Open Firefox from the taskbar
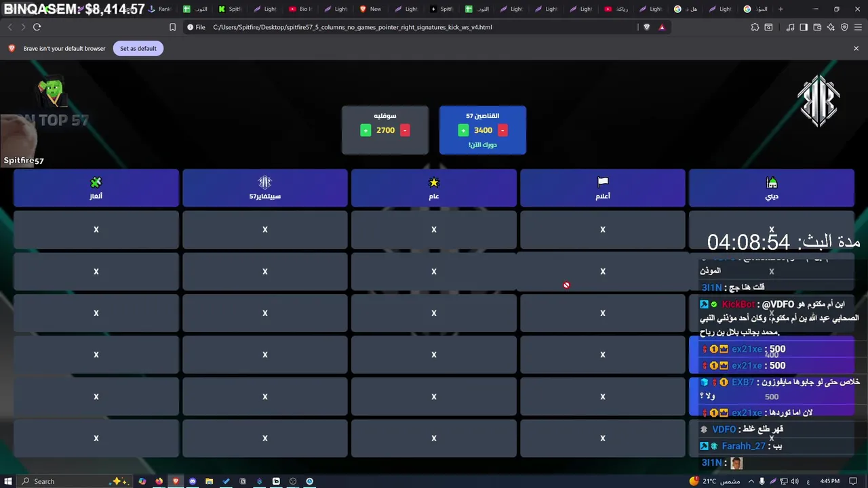The width and height of the screenshot is (868, 488). coord(159,481)
